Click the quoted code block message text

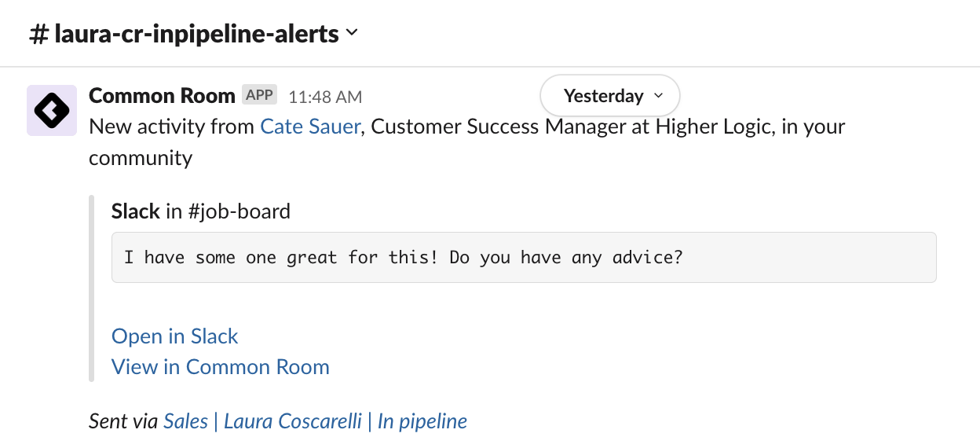click(x=403, y=258)
